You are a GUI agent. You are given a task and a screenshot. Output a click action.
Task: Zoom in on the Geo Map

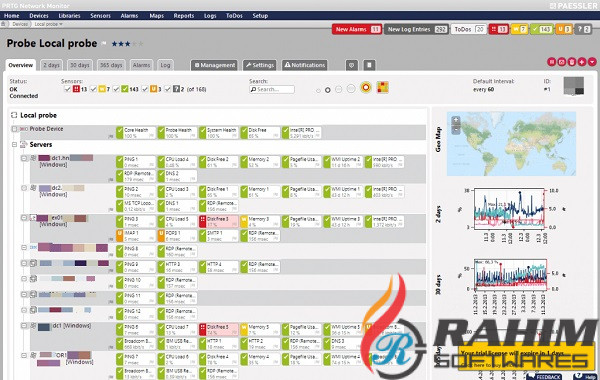(x=456, y=120)
